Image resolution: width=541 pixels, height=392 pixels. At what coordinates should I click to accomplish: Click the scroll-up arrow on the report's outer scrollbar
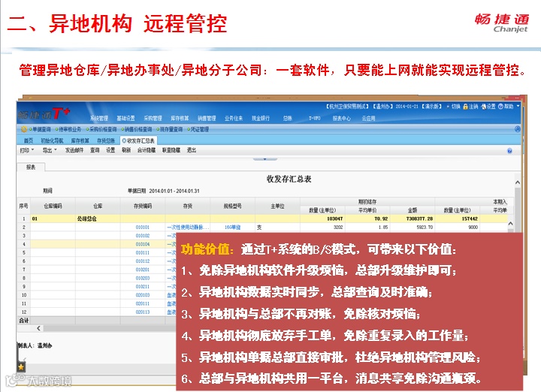click(x=518, y=182)
